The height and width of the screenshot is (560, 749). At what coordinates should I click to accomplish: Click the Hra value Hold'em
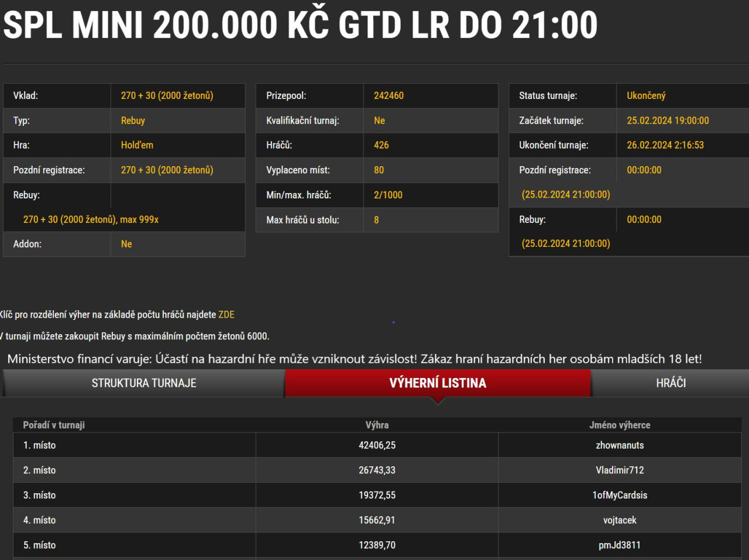click(137, 145)
